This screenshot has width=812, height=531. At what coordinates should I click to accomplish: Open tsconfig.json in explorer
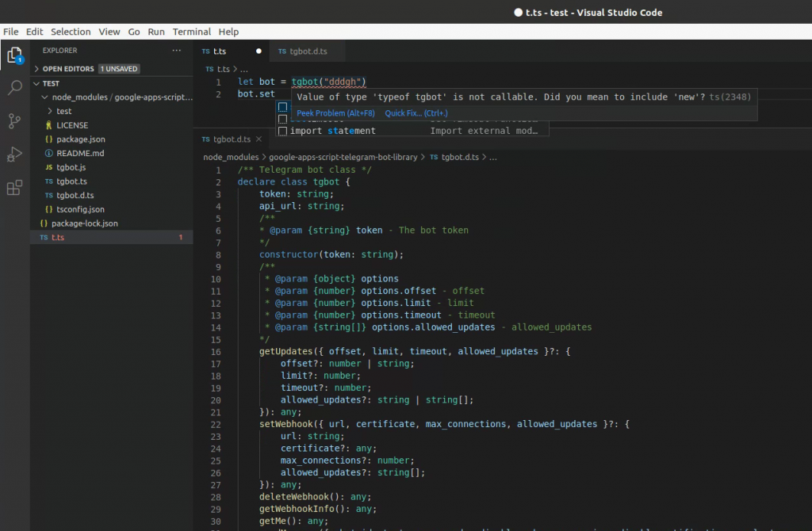click(x=80, y=209)
